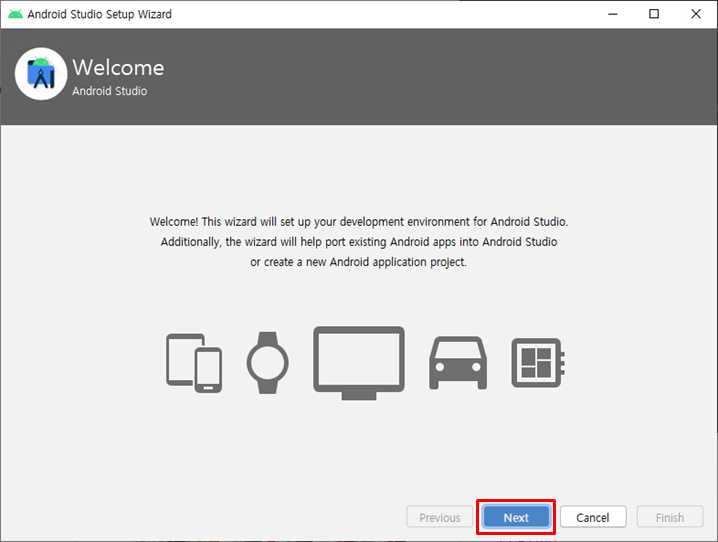Click the disabled Previous button
This screenshot has height=542, width=718.
(440, 517)
